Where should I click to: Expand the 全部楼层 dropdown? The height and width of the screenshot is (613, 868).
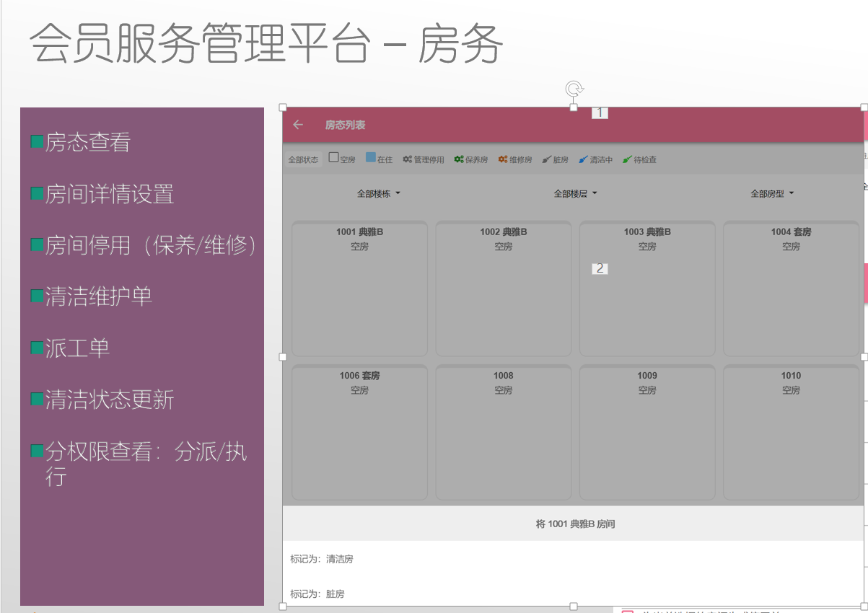575,194
